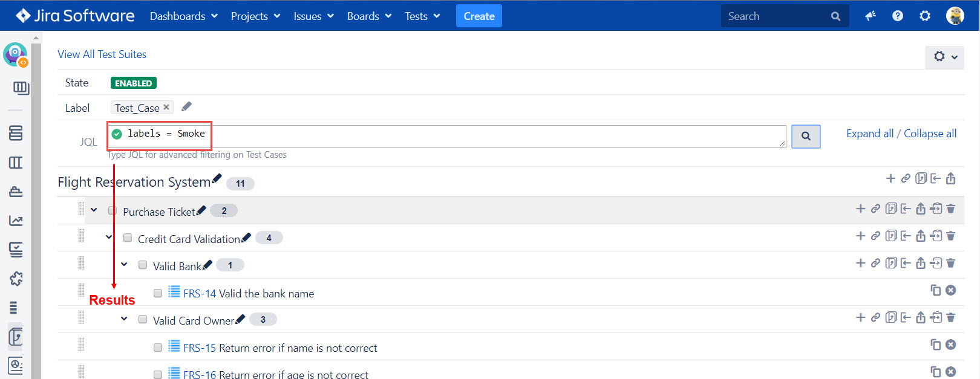Click the JQL search magnifier button
980x379 pixels.
(806, 137)
